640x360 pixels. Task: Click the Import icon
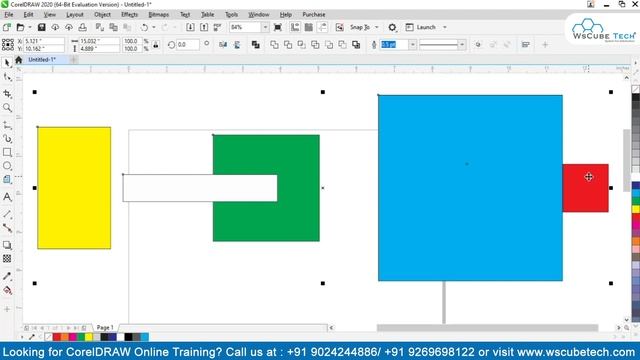[190, 27]
